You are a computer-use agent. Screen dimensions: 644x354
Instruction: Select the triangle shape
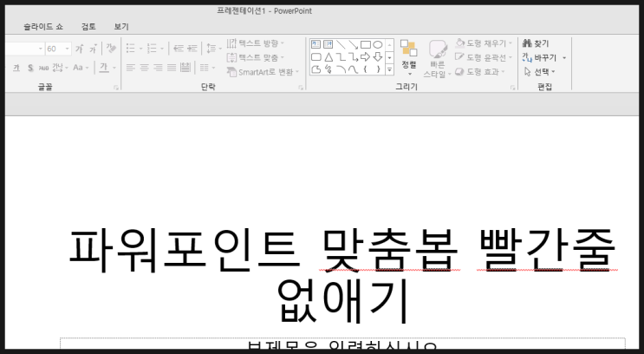[x=329, y=56]
